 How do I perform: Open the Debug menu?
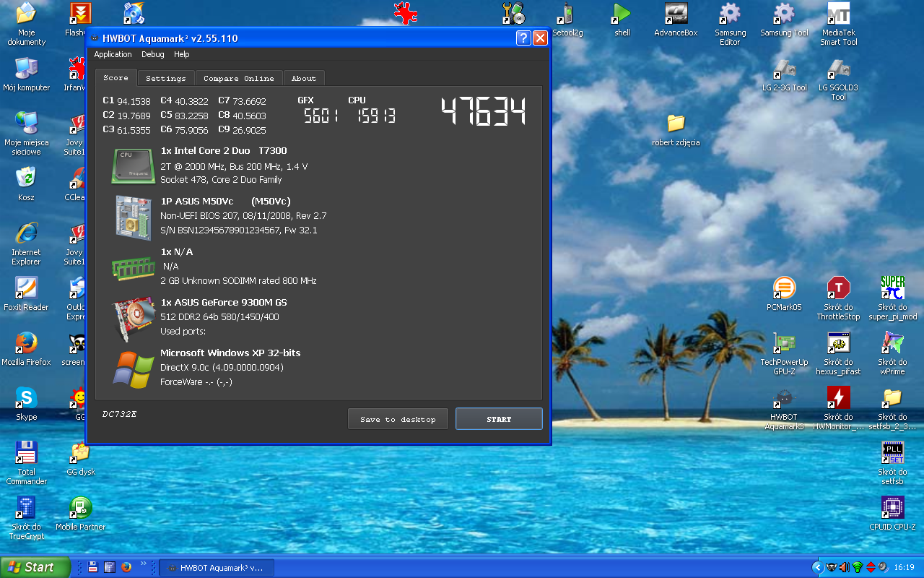(152, 54)
